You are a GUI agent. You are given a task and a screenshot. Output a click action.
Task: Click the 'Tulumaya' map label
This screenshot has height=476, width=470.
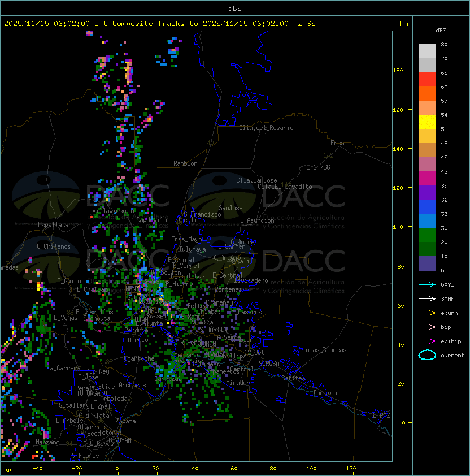coord(193,249)
